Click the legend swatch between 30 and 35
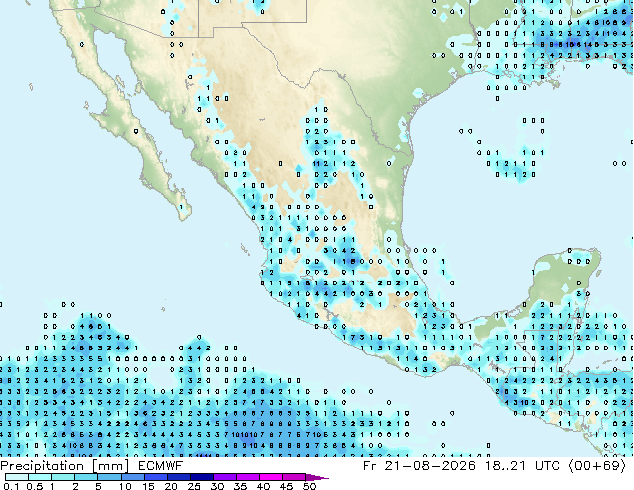Viewport: 634px width, 490px height. coord(225,477)
